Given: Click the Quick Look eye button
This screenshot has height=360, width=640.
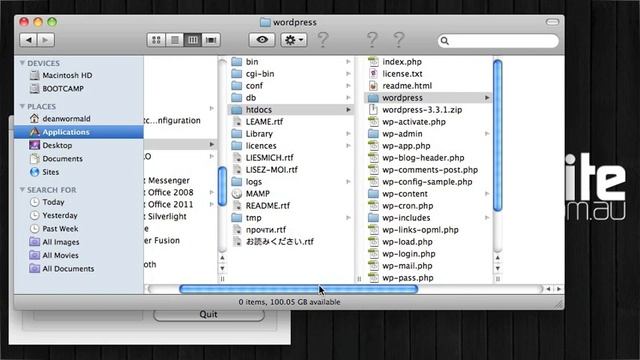Looking at the screenshot, I should (262, 40).
